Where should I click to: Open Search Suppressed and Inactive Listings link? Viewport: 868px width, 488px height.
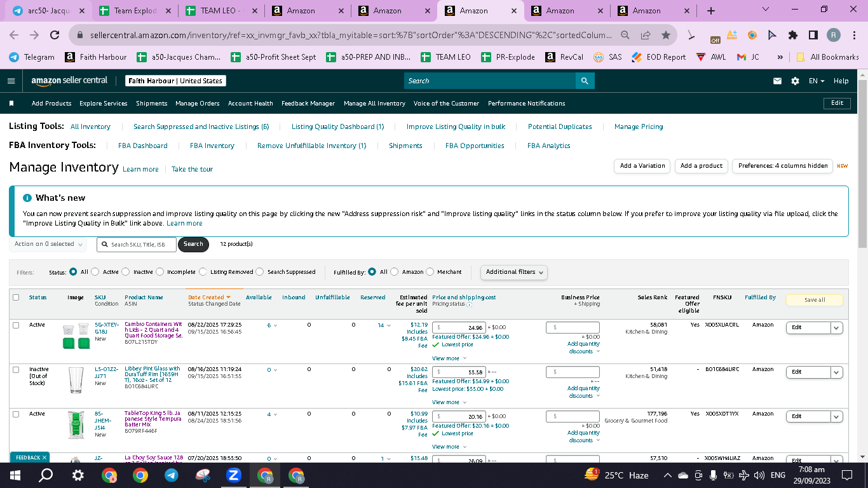(201, 126)
